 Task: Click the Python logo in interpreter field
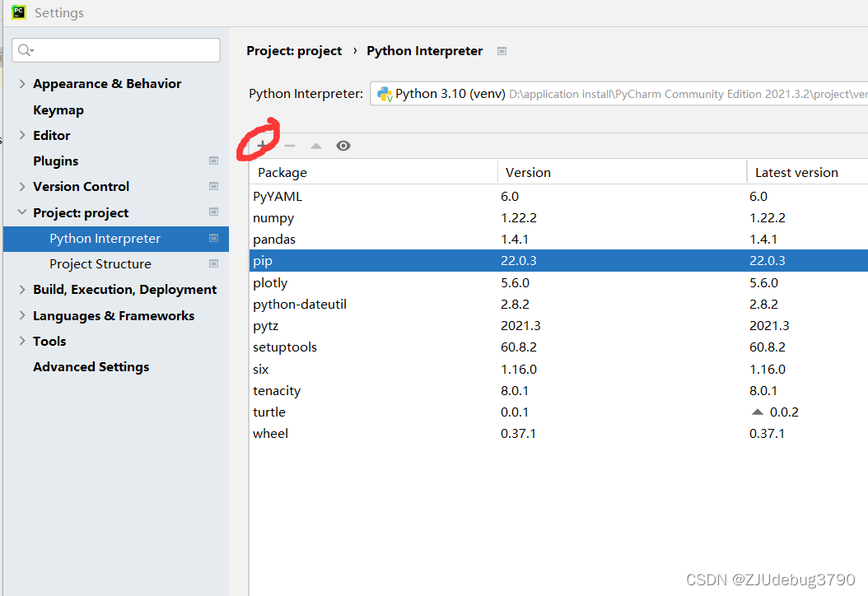click(385, 94)
